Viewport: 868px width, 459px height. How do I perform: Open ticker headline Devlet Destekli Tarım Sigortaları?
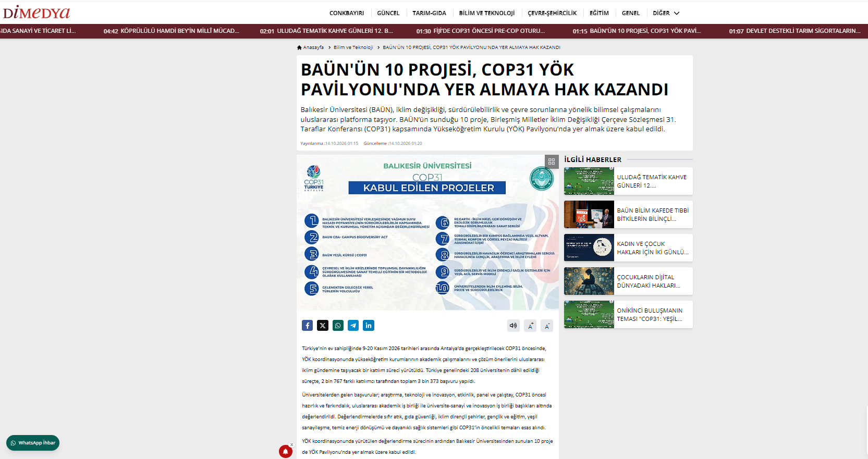pyautogui.click(x=795, y=31)
